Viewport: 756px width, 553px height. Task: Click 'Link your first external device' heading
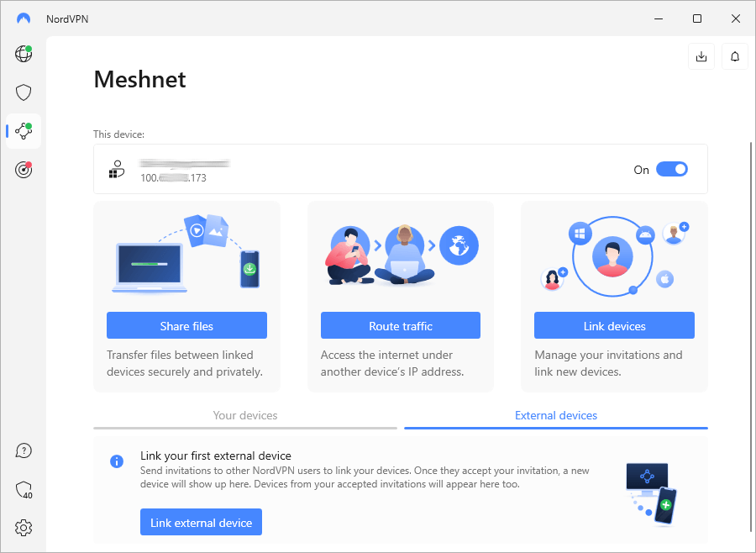point(216,456)
